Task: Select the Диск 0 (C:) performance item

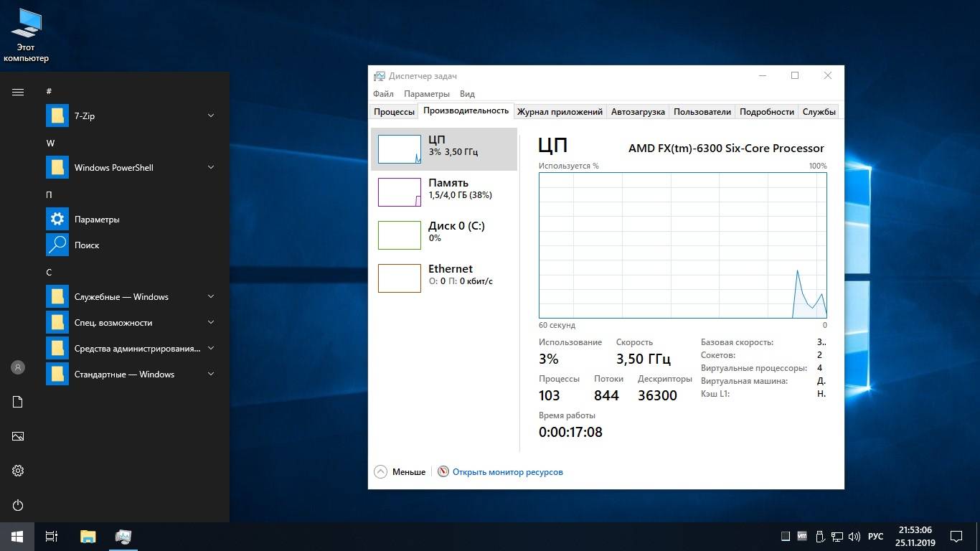Action: pyautogui.click(x=444, y=235)
